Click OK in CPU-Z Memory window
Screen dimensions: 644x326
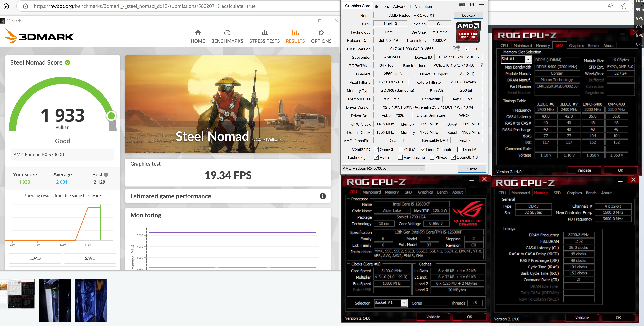(618, 318)
